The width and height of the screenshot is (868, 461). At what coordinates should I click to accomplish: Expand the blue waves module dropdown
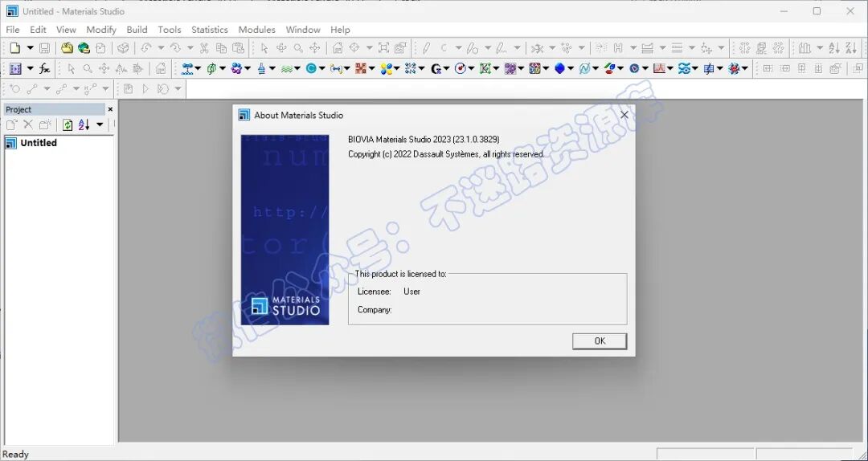[x=297, y=68]
